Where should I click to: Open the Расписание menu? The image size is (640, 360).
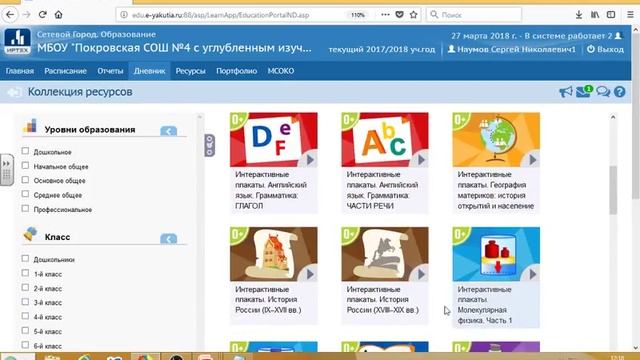(x=65, y=71)
